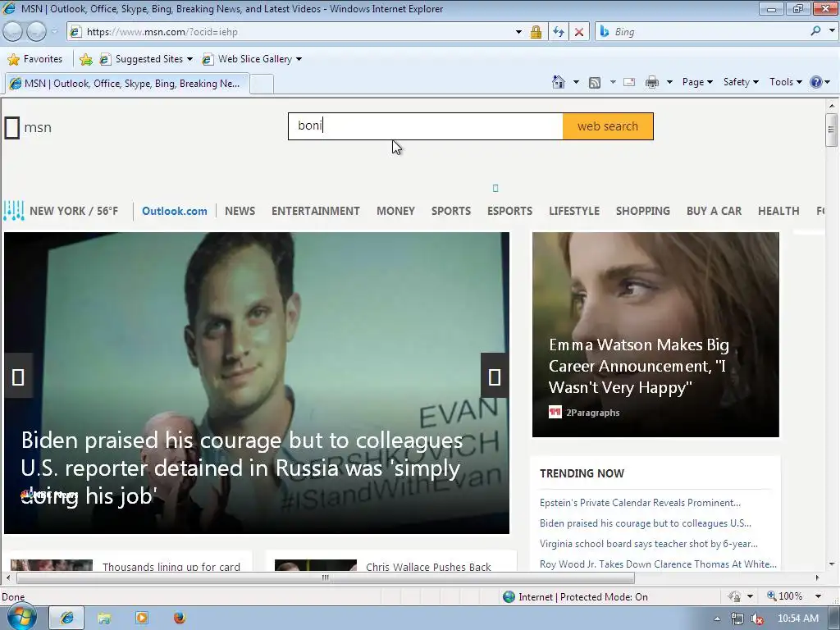Click the horizontal scrollbar thumb

coord(325,578)
